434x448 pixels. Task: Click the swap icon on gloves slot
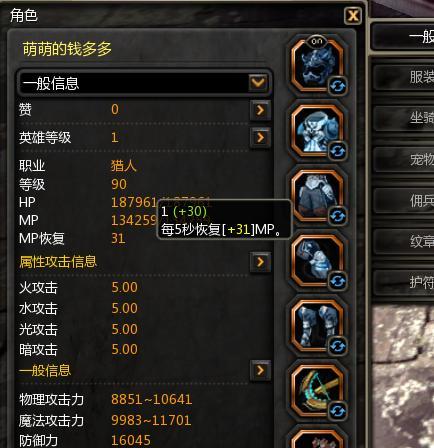(338, 281)
